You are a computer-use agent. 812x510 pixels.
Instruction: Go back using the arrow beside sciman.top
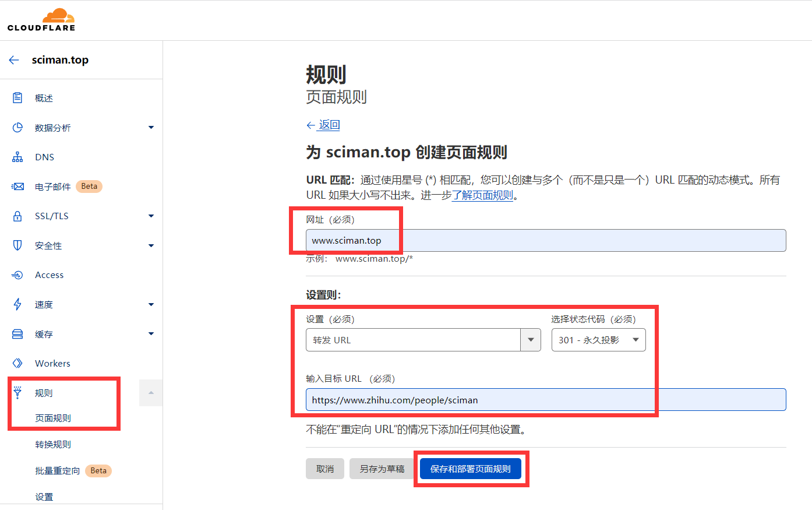pyautogui.click(x=14, y=60)
